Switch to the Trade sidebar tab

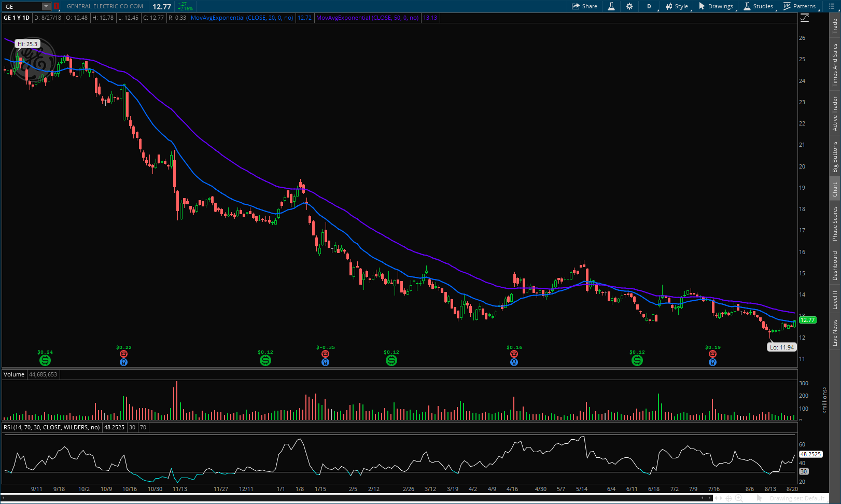[x=835, y=26]
